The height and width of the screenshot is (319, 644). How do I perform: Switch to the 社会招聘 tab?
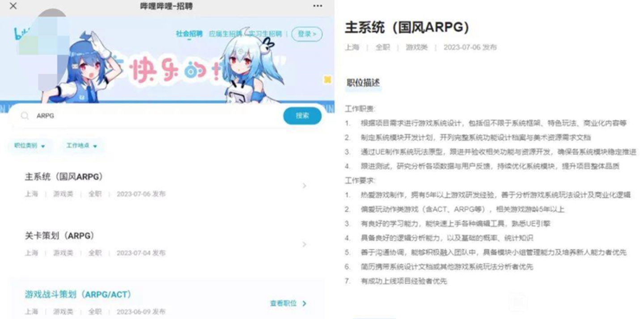coord(189,34)
